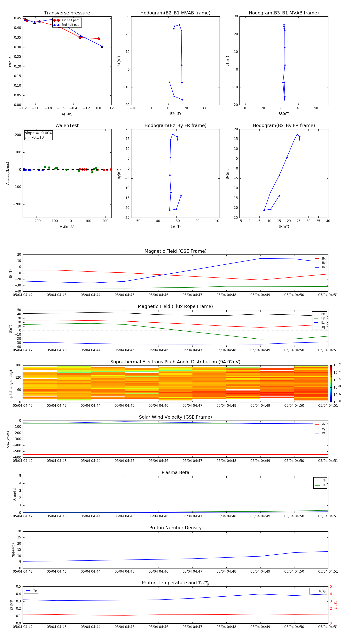
Task: Click the "WalenTest" plot title
Action: (67, 125)
